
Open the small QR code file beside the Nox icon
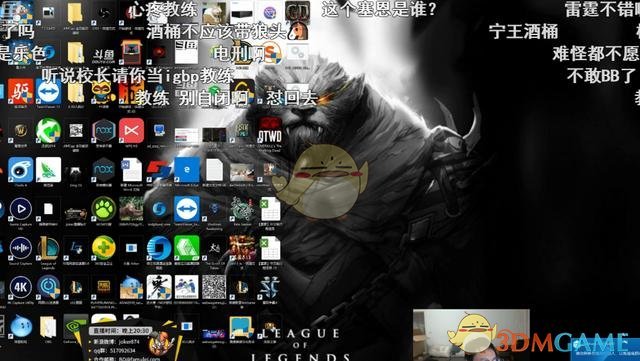[x=76, y=131]
